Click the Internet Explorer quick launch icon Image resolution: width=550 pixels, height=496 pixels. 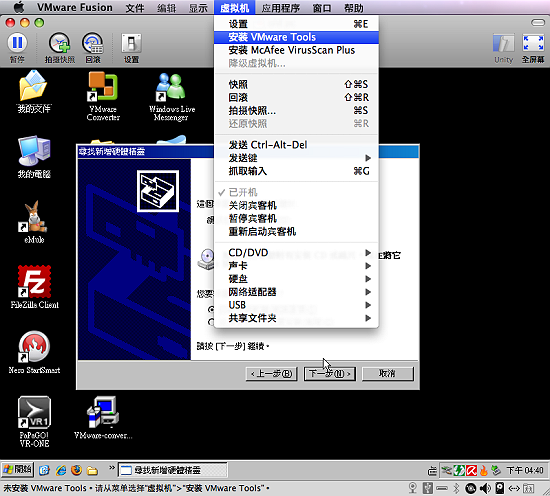(x=61, y=470)
